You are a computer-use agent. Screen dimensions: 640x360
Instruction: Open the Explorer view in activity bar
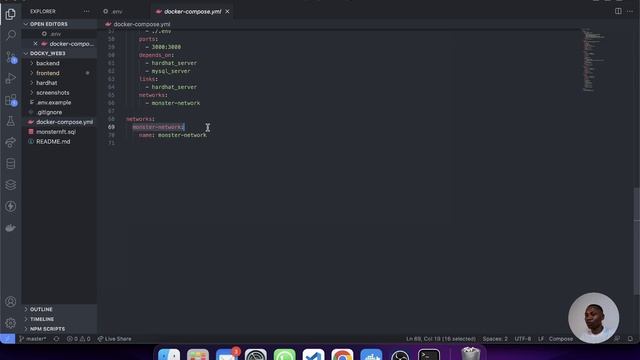click(11, 14)
